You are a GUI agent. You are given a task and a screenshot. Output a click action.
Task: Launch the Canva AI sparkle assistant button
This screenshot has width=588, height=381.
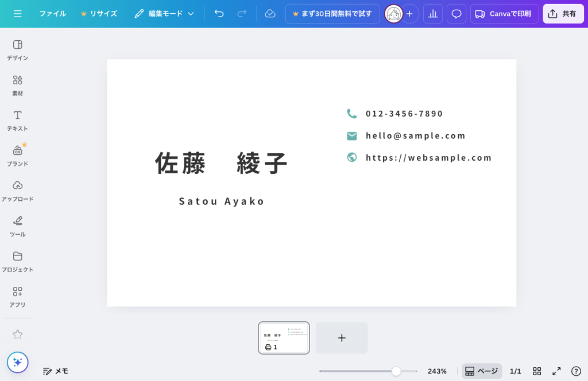coord(17,362)
